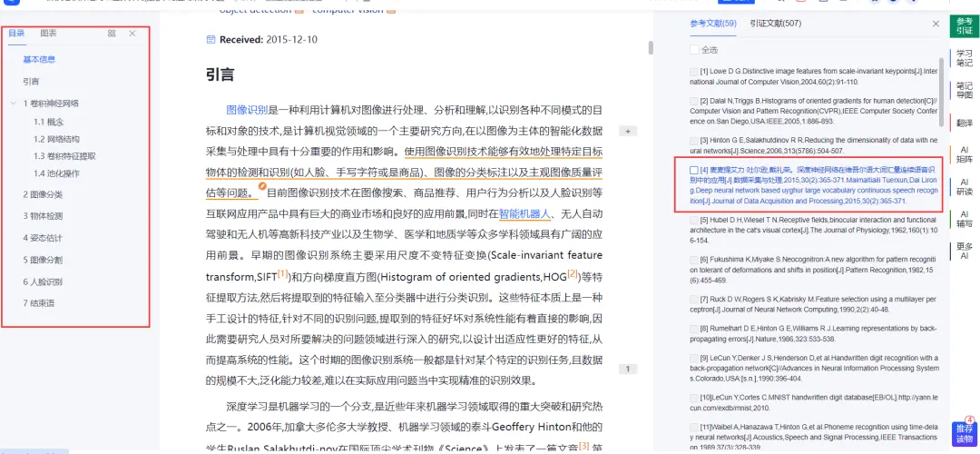Click the orange annotation pencil marker in text
Viewport: 980px width, 454px height.
click(x=262, y=185)
